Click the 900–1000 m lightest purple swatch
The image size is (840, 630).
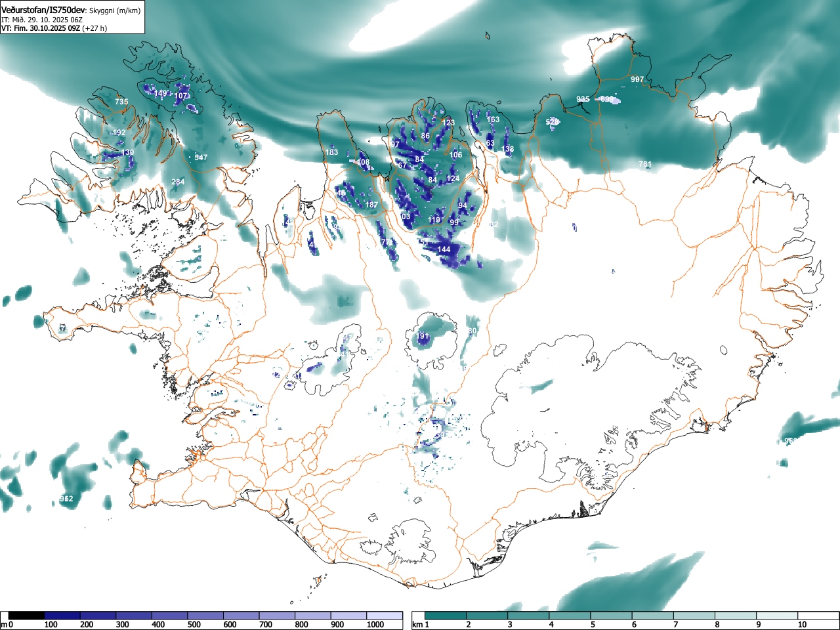tap(348, 616)
